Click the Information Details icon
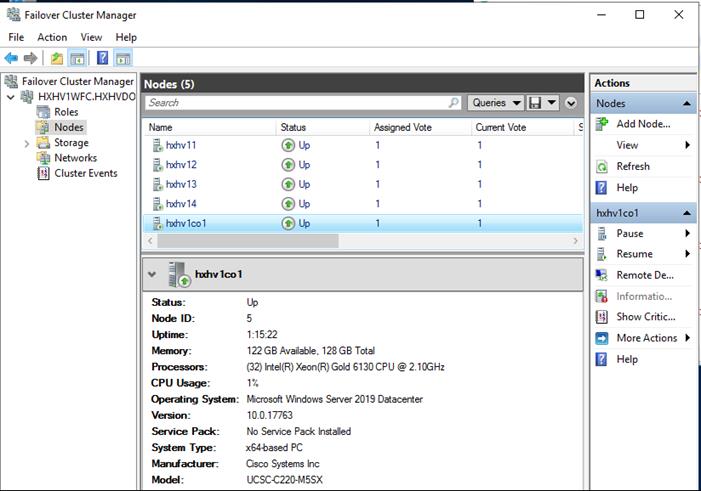 [602, 296]
